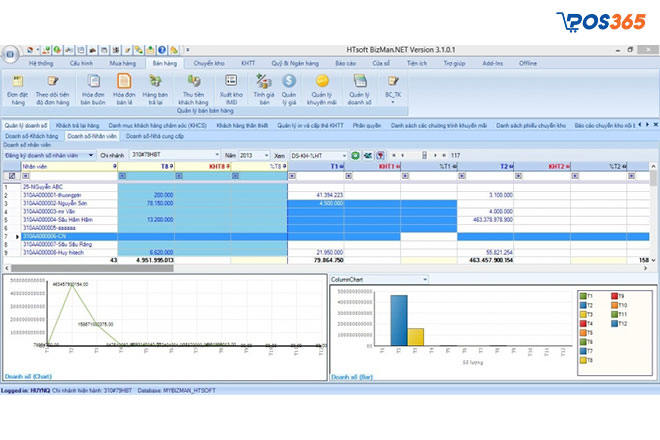Open the Khách trả lại hàng tab
The width and height of the screenshot is (660, 440).
[79, 125]
